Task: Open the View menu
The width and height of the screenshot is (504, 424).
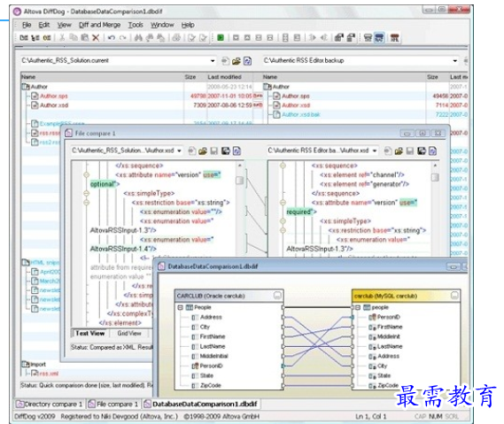Action: (x=64, y=25)
